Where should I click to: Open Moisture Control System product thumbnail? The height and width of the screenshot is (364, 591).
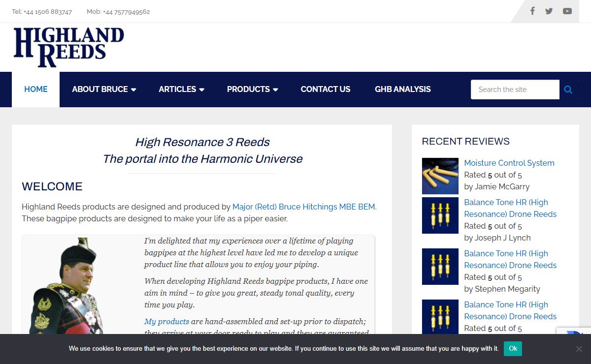(x=440, y=176)
